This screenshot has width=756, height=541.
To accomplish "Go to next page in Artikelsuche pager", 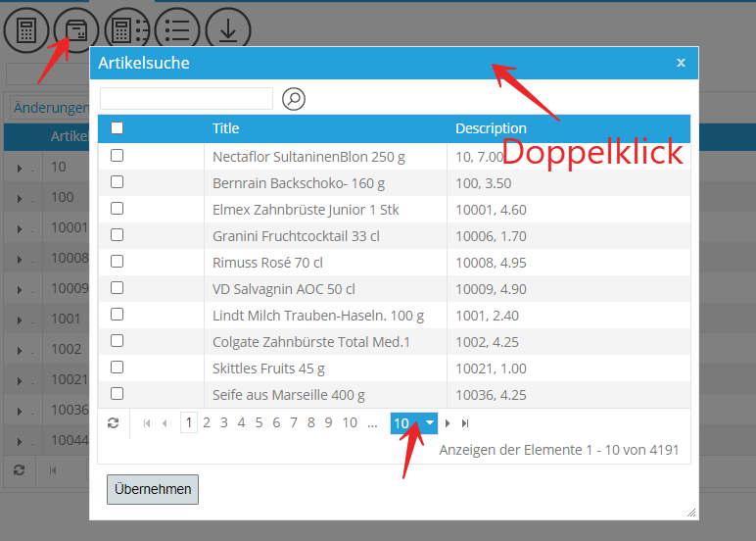I will (x=448, y=423).
